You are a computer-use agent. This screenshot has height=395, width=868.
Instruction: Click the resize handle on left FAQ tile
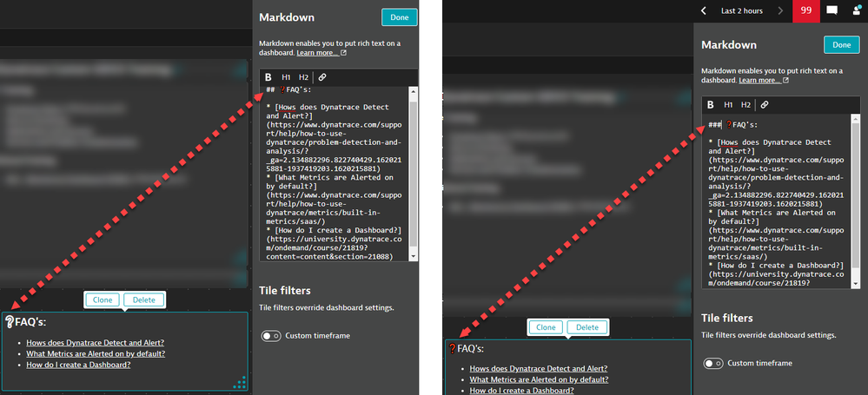coord(240,383)
